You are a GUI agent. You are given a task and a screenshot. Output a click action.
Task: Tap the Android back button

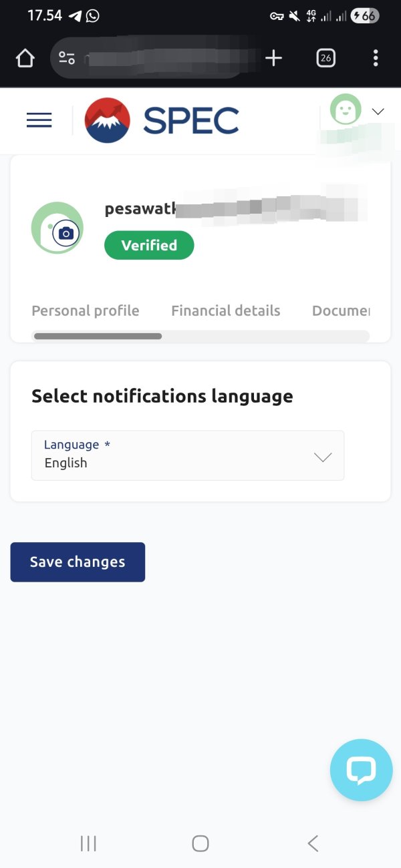[x=313, y=843]
